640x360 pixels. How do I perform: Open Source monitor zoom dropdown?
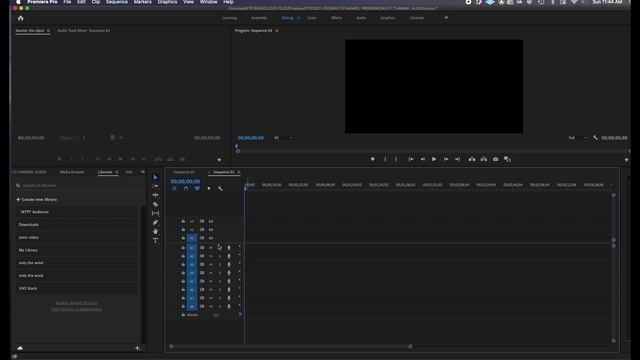click(72, 138)
